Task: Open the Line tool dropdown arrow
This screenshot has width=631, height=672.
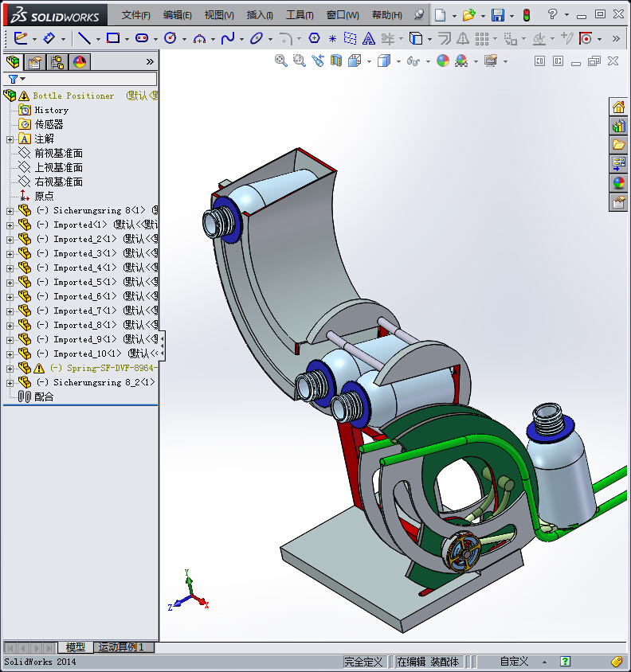Action: tap(98, 40)
